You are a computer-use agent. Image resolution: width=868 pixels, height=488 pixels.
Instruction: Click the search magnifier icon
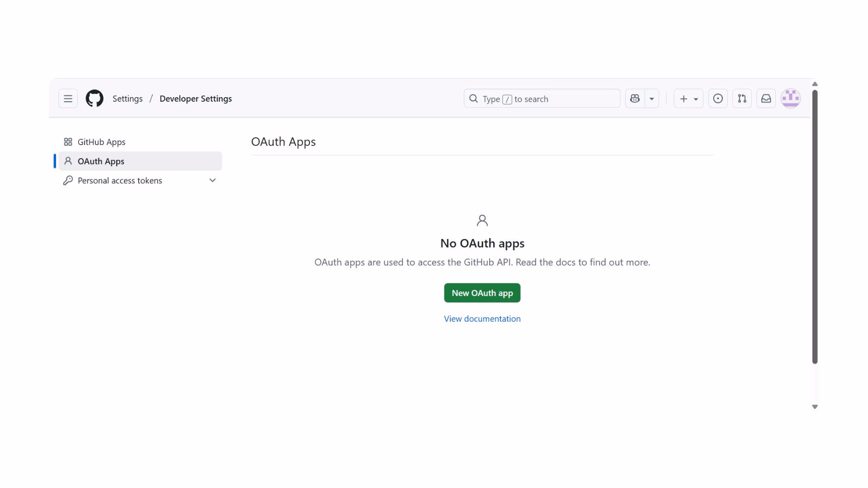[x=473, y=99]
